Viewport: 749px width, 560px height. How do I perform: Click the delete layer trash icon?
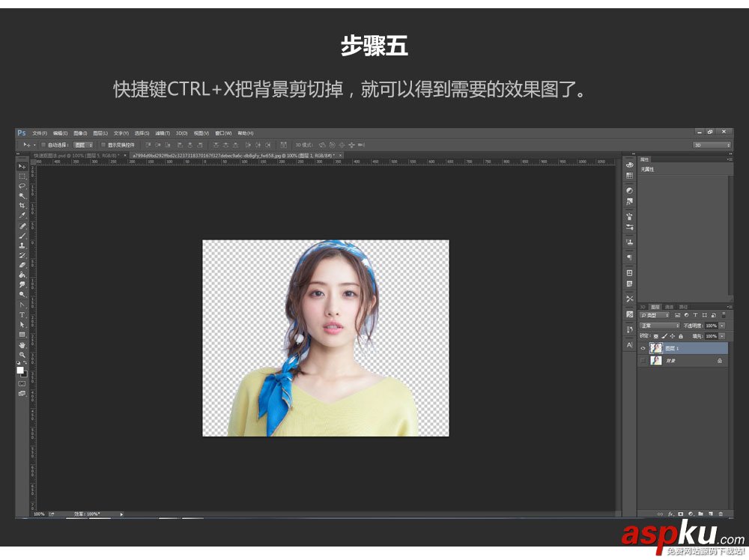(721, 514)
